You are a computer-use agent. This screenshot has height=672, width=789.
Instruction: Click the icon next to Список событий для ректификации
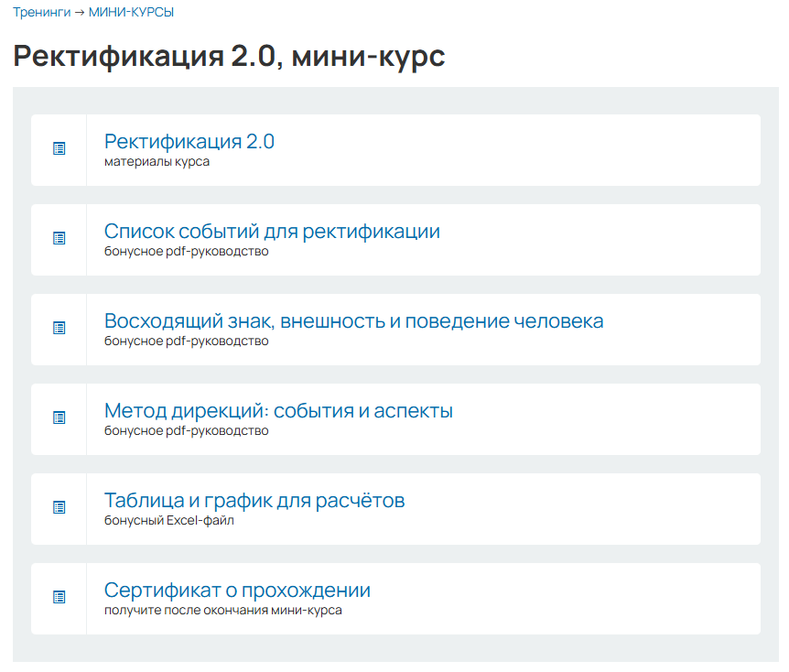59,238
